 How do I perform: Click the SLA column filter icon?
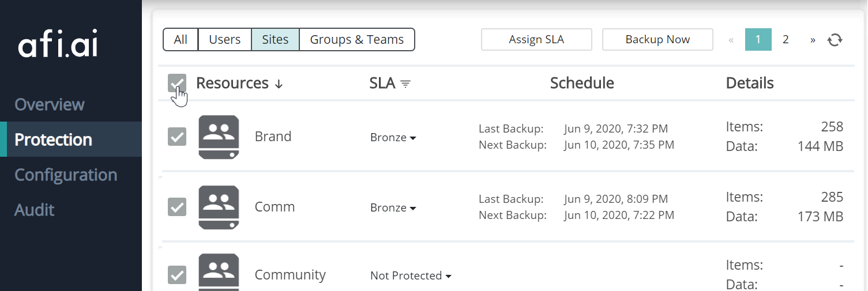406,84
